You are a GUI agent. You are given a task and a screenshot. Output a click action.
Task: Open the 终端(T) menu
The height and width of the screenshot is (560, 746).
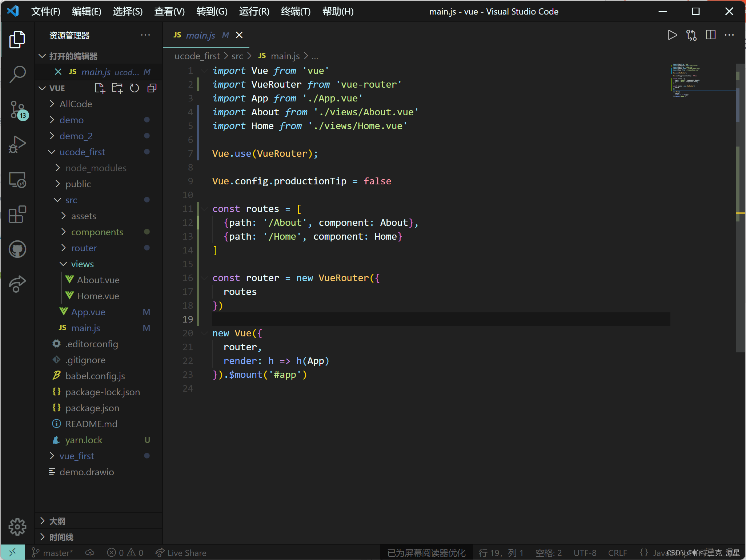[296, 12]
